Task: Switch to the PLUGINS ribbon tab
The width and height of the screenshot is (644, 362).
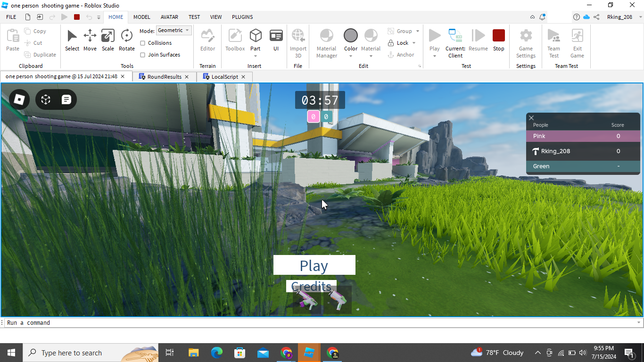Action: pyautogui.click(x=242, y=17)
